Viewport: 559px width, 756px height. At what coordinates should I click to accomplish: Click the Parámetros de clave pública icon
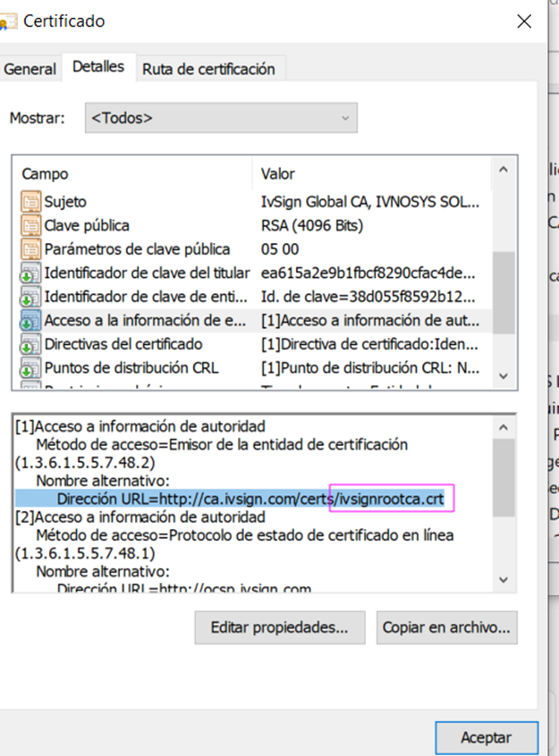point(31,249)
